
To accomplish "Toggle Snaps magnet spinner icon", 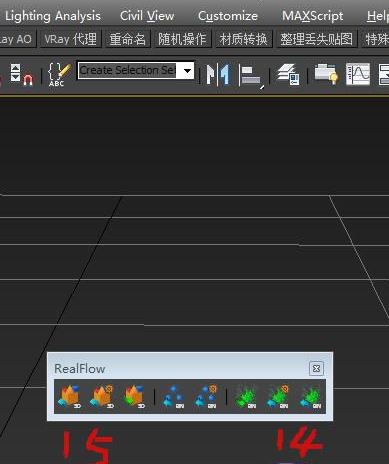I will [x=21, y=75].
